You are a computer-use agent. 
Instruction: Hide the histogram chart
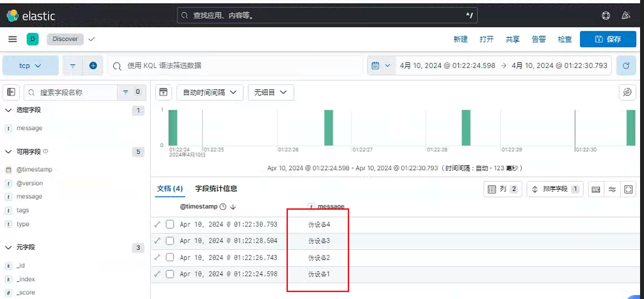pos(164,92)
